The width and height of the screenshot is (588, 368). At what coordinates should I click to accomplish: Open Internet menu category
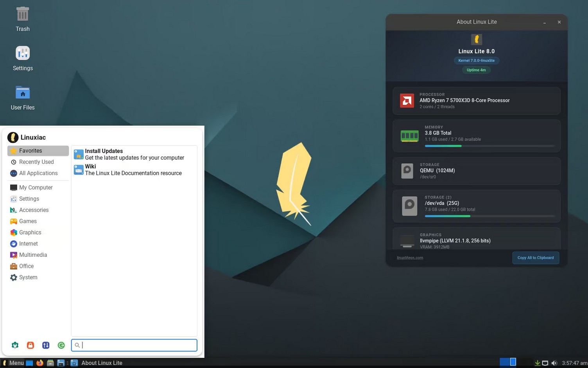click(x=38, y=244)
